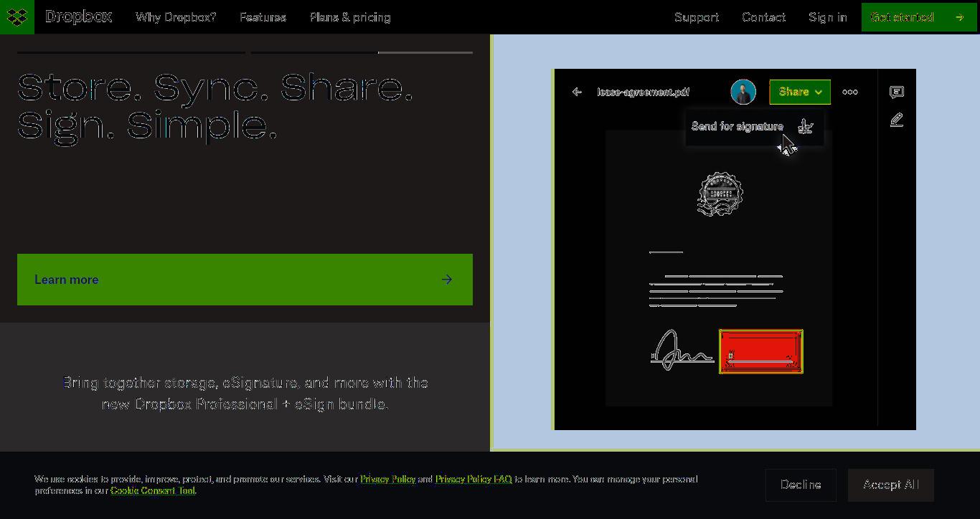The image size is (980, 519).
Task: Click the Learn more button
Action: point(245,280)
